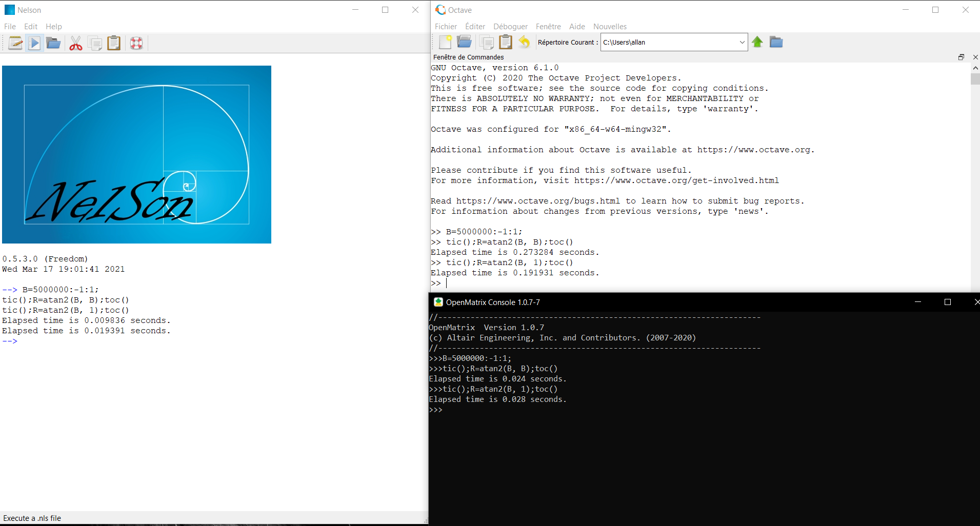The height and width of the screenshot is (526, 980).
Task: Click 'Elapsed time is 0.024 seconds.' in OpenMatrix
Action: (497, 379)
